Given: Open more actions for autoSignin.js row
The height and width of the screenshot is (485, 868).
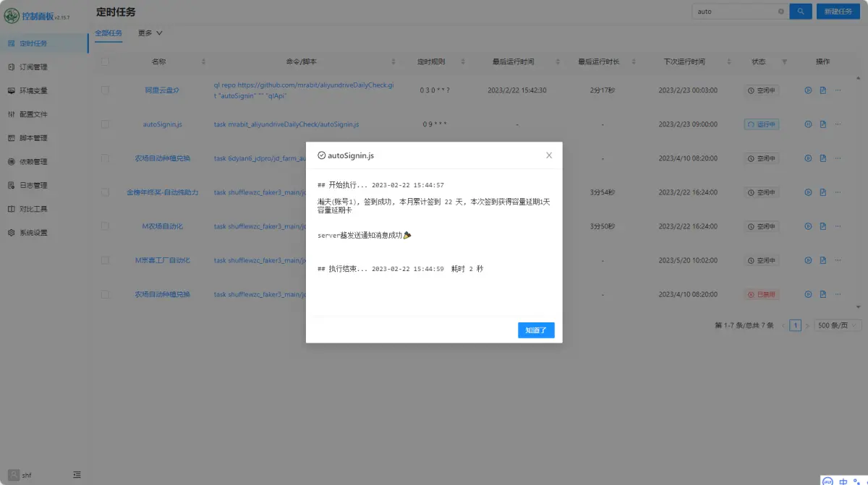Looking at the screenshot, I should tap(838, 124).
